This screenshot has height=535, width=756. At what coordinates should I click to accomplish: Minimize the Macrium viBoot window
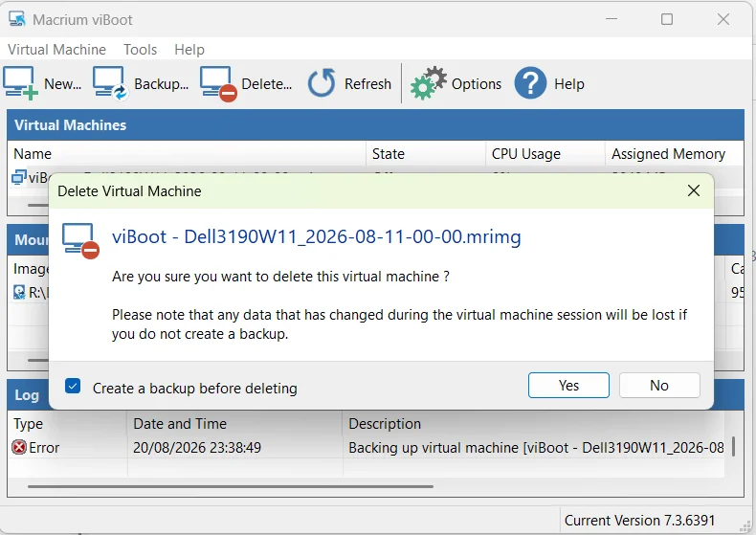click(611, 19)
